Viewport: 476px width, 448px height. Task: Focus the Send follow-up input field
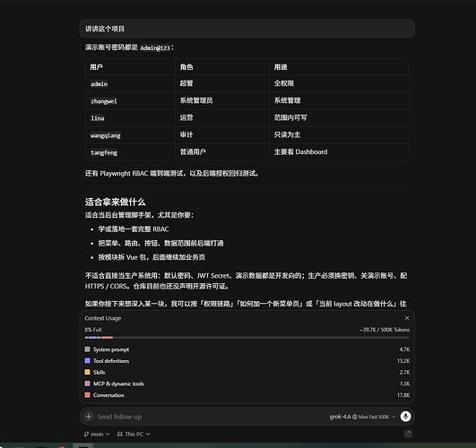210,417
